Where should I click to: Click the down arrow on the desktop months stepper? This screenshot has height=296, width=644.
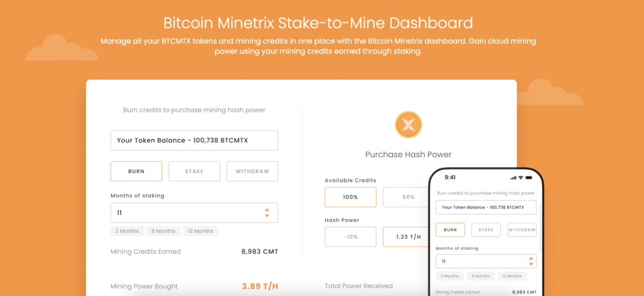tap(267, 216)
